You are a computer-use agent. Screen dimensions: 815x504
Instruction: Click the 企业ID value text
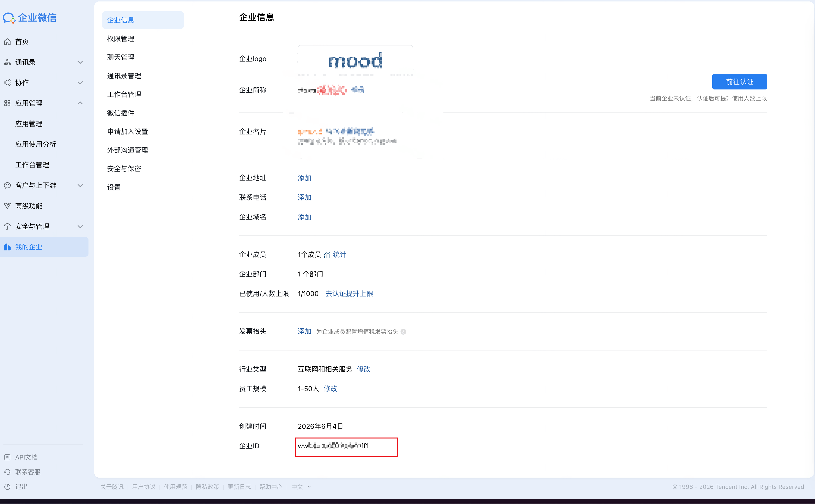click(333, 446)
